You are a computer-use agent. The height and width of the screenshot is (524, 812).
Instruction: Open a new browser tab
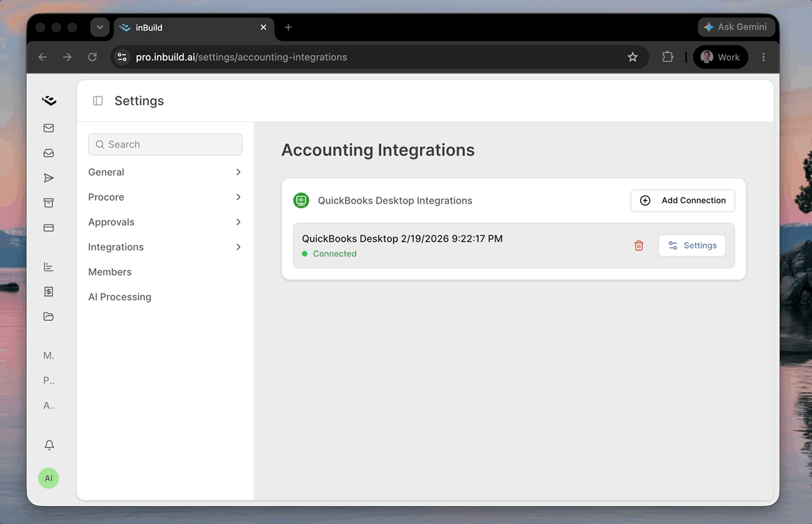point(288,27)
